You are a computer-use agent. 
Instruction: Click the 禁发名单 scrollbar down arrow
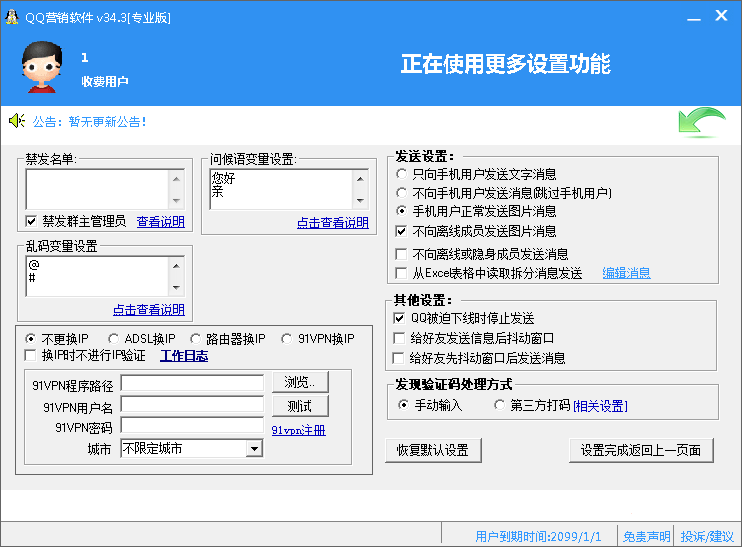pos(176,201)
